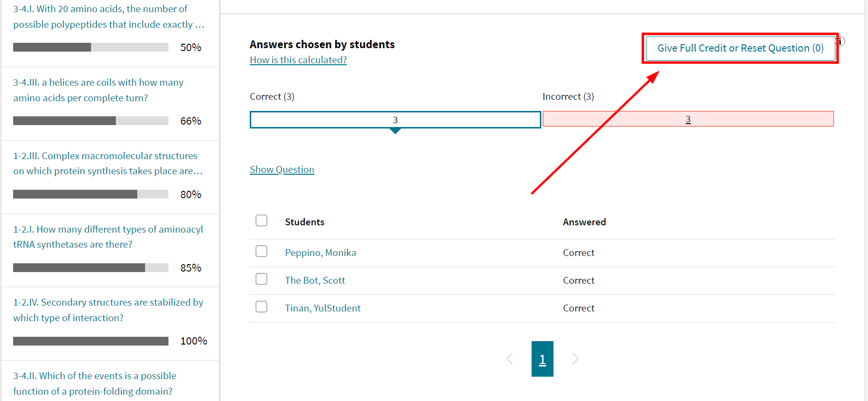Click the blue Correct (3) bar segment
The height and width of the screenshot is (401, 868).
[395, 119]
